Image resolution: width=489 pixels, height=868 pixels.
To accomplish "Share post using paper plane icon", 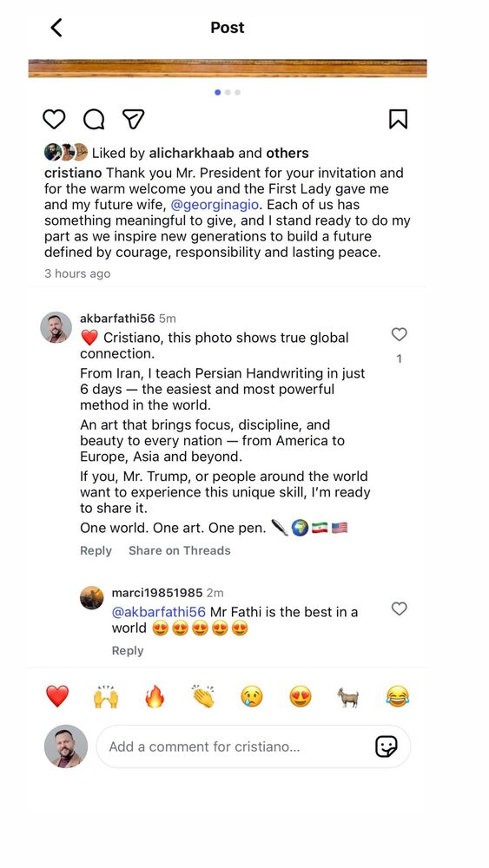I will tap(134, 119).
